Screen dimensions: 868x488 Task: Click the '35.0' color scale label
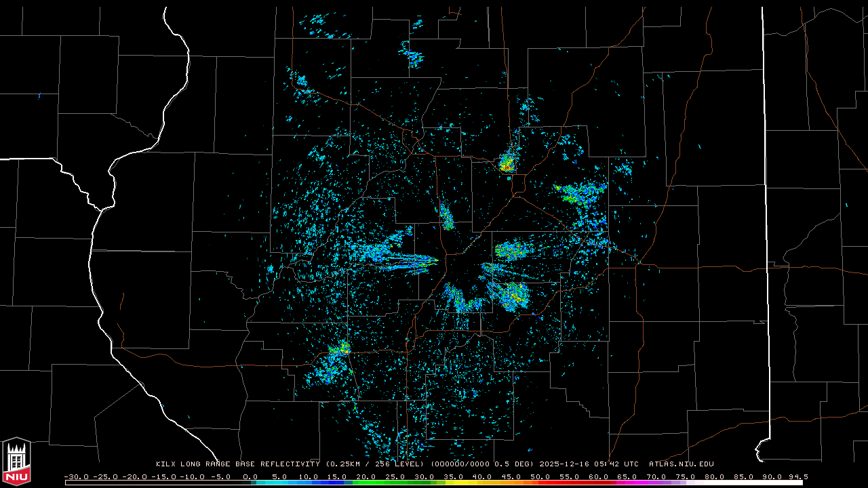click(x=454, y=476)
